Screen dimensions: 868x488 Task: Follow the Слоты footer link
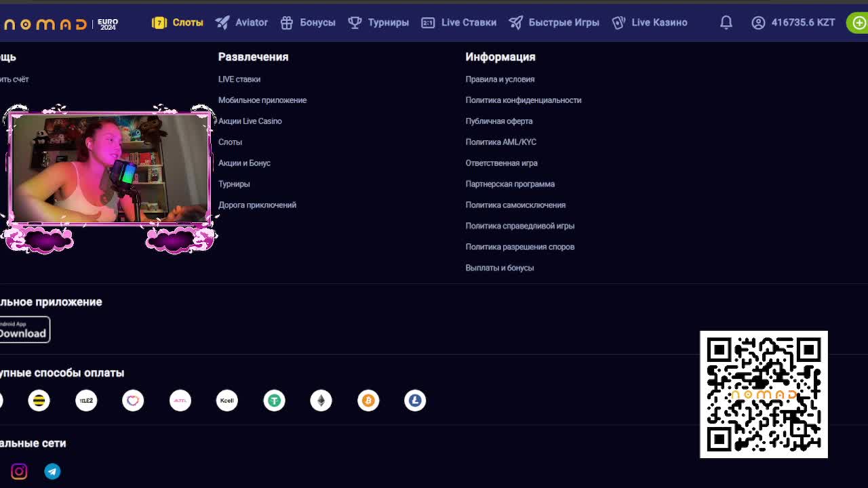pos(230,142)
